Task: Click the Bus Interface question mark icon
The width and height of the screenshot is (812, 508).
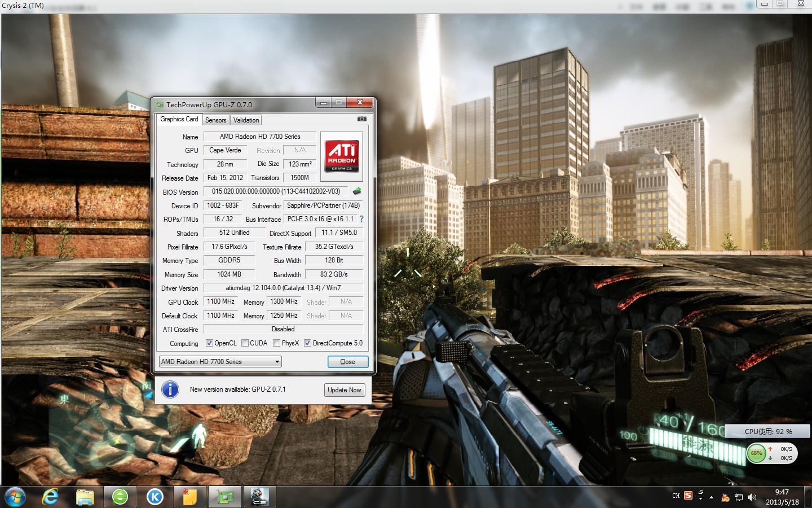Action: pos(361,219)
